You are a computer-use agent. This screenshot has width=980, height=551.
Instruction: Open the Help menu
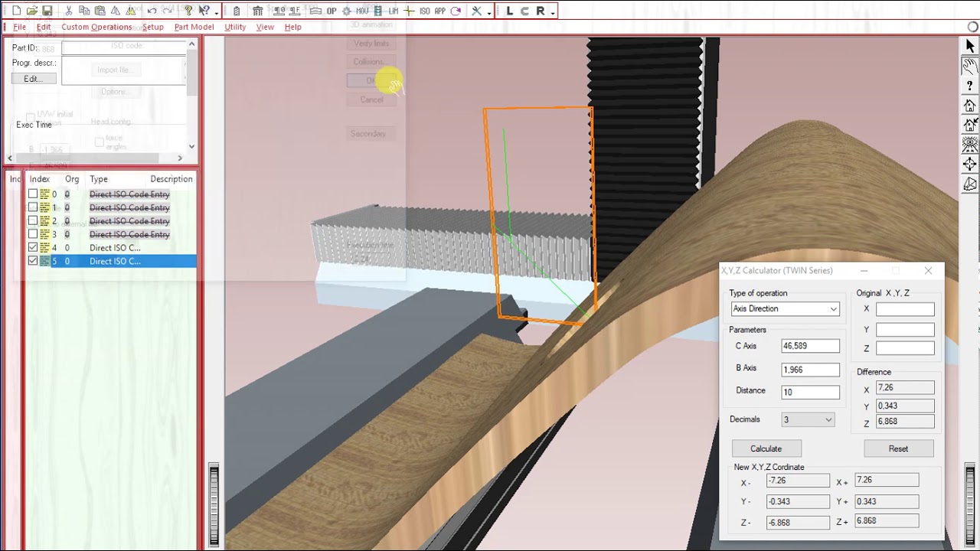(292, 27)
